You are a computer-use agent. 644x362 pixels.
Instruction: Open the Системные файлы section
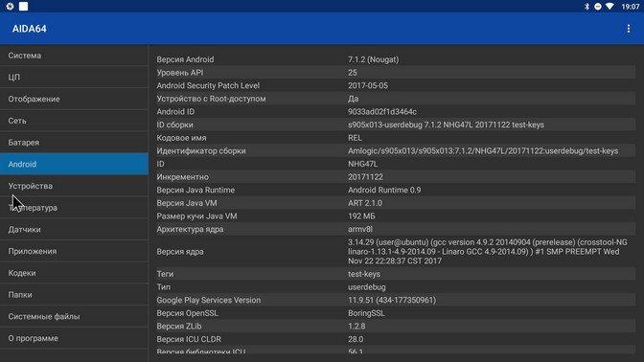tap(74, 316)
